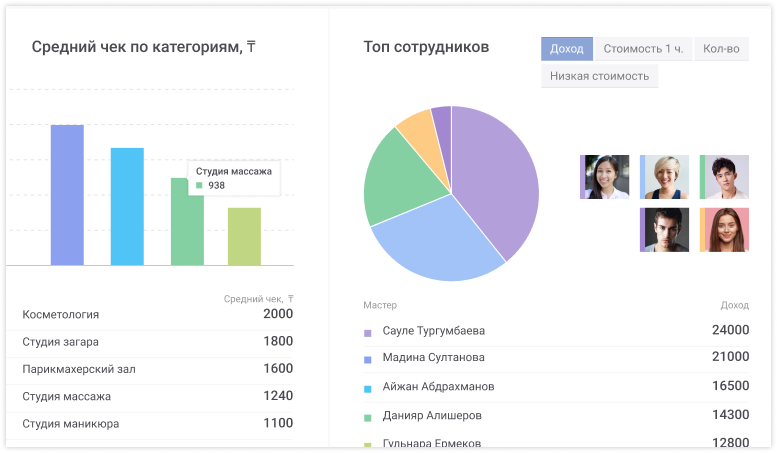This screenshot has width=777, height=453.
Task: Click the blue legend square beside Айжан Абдрахманов
Action: coord(368,388)
